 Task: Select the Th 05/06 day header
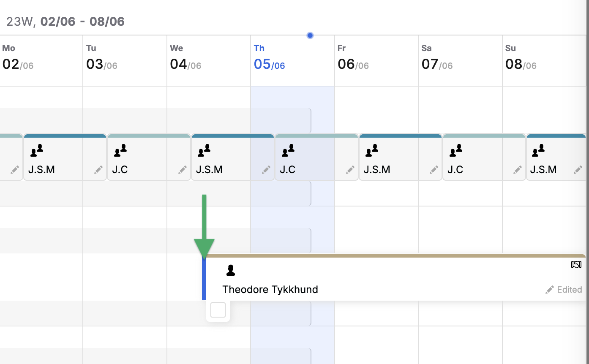point(269,58)
